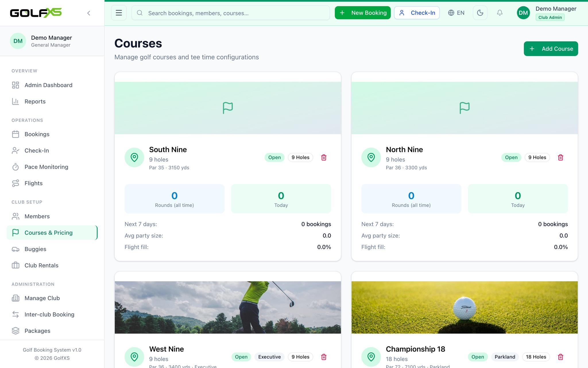Click North Nine location pin icon

371,158
